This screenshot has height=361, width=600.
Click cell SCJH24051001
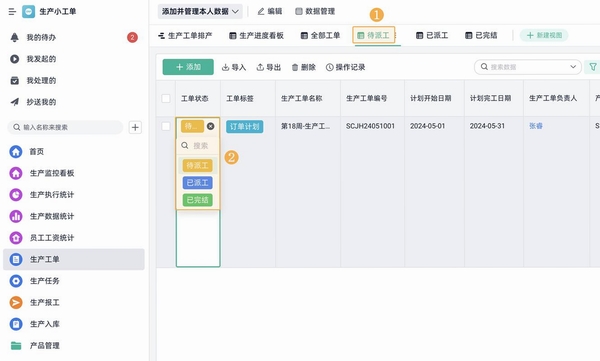click(370, 126)
